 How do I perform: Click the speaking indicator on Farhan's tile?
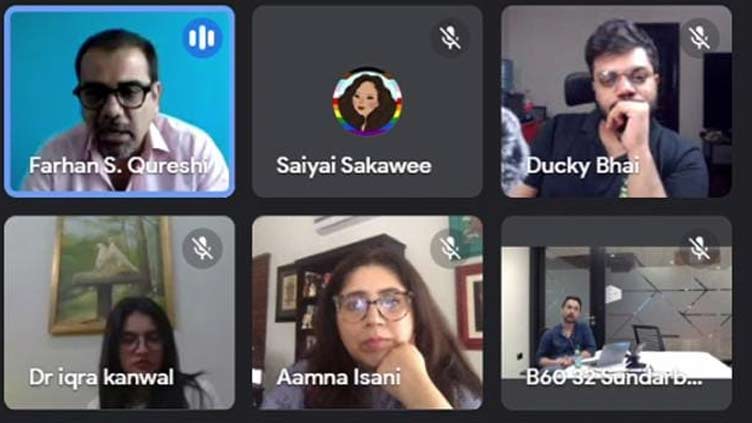pos(202,37)
